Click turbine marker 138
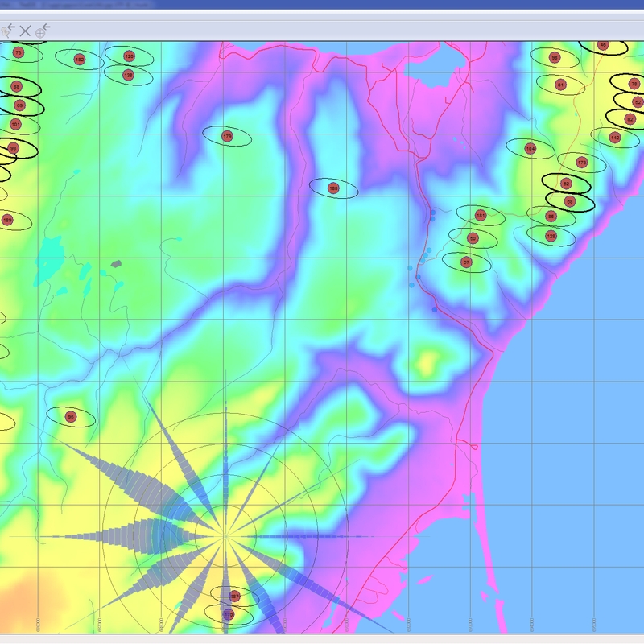Image resolution: width=644 pixels, height=644 pixels. (x=128, y=74)
